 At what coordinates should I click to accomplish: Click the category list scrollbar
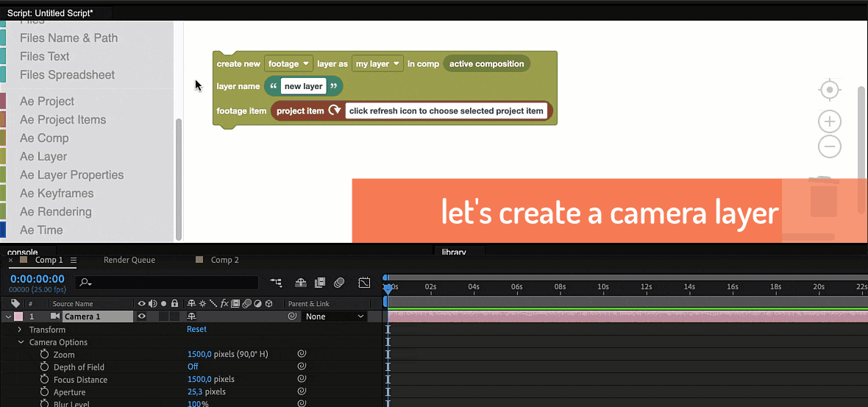point(178,178)
